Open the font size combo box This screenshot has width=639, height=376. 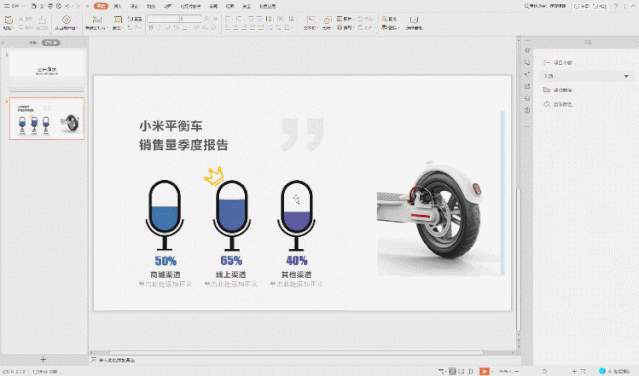[191, 19]
